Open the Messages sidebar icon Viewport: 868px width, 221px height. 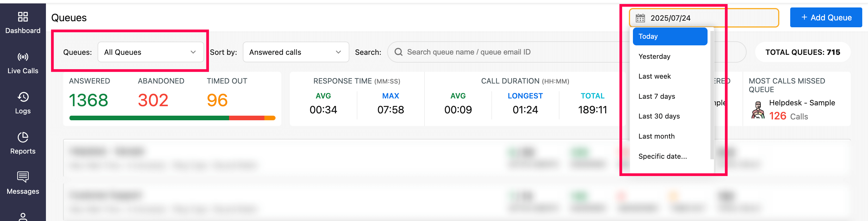pos(23,177)
